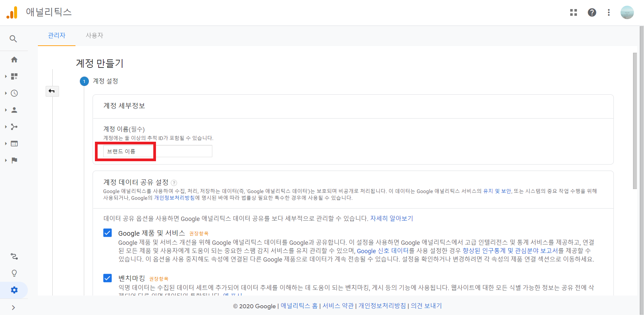Expand the Behavior section arrow
Image resolution: width=644 pixels, height=315 pixels.
click(x=6, y=143)
